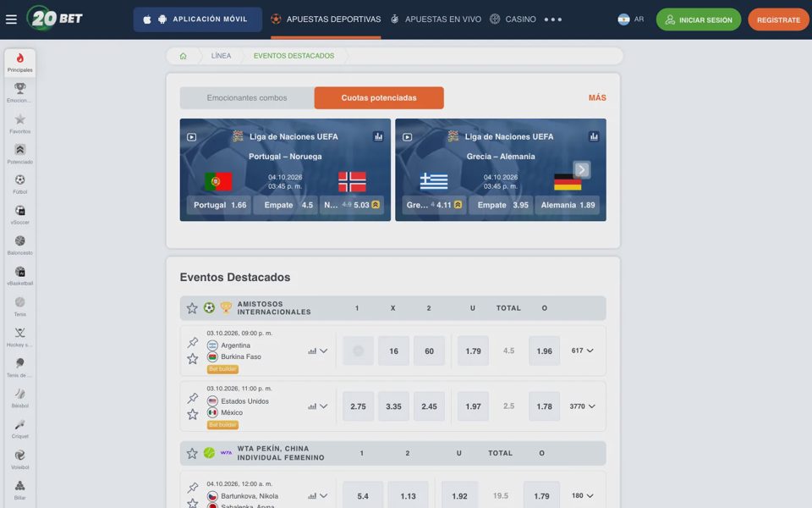The width and height of the screenshot is (812, 508).
Task: Select vSoccer in the sidebar
Action: pos(19,215)
